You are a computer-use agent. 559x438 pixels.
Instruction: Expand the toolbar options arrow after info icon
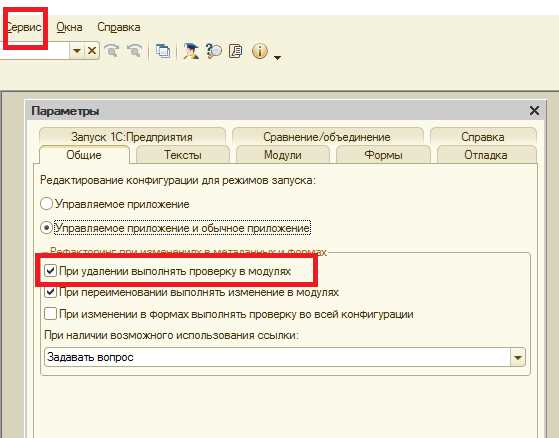tap(277, 57)
